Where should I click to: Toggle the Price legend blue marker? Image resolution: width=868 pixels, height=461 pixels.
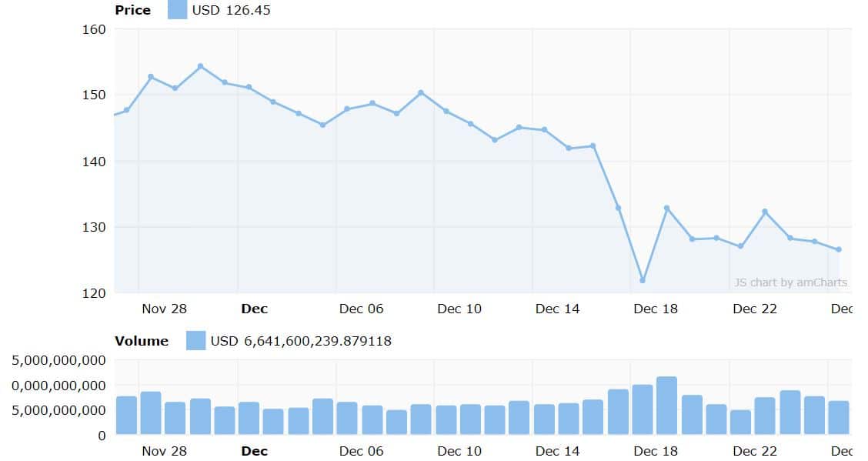click(x=177, y=10)
